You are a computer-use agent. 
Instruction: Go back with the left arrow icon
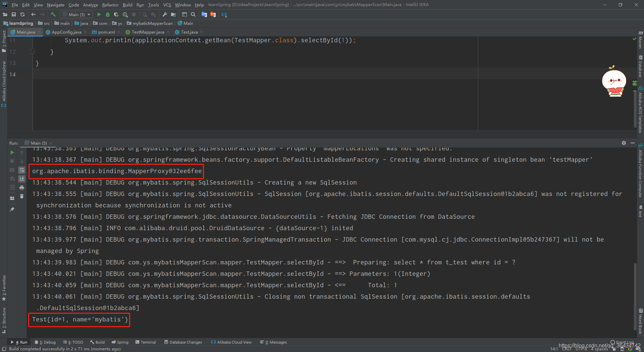(x=33, y=14)
